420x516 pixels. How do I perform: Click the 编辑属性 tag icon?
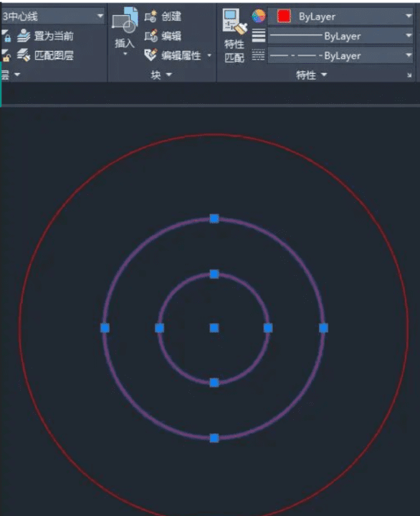(x=151, y=55)
